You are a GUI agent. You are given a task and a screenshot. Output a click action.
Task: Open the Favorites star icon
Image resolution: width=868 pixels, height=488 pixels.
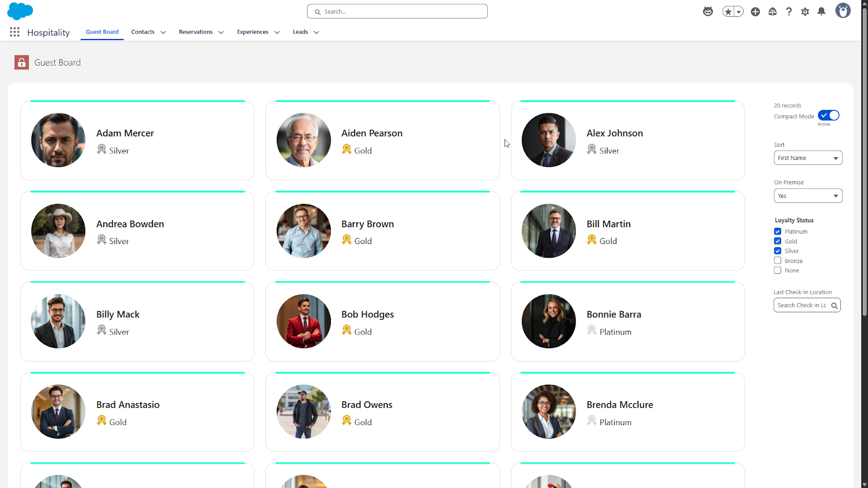[728, 11]
